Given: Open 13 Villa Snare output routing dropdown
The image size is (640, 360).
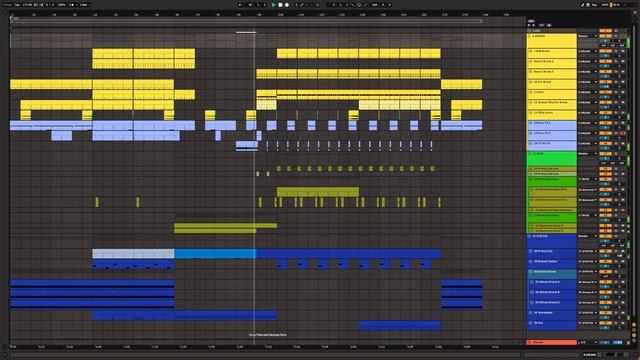Looking at the screenshot, I should (x=587, y=113).
